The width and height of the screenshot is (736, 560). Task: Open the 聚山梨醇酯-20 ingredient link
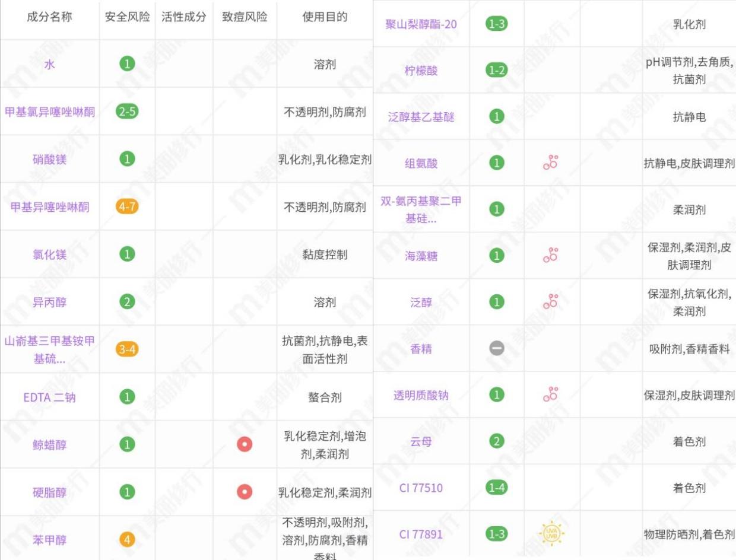point(421,24)
